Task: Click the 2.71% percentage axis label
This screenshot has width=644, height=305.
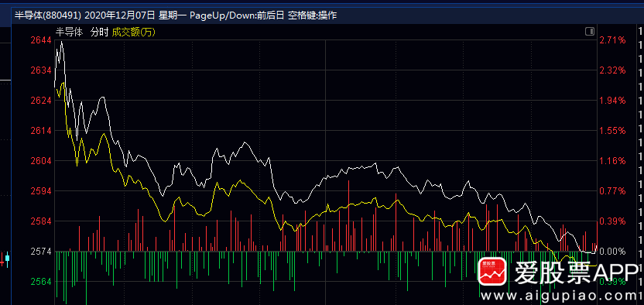Action: point(612,40)
